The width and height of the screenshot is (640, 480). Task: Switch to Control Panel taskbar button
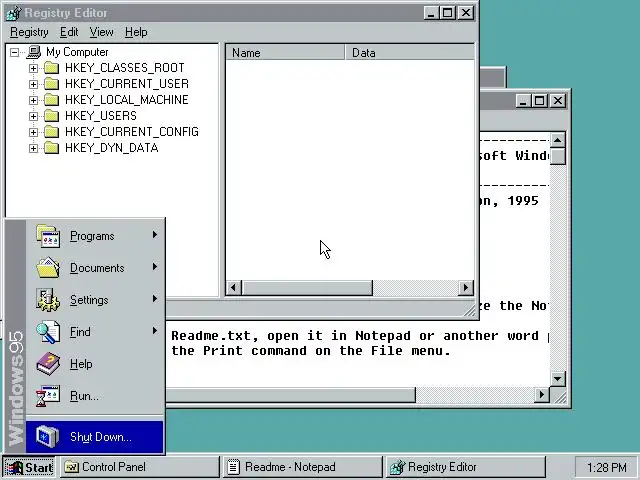(x=140, y=467)
